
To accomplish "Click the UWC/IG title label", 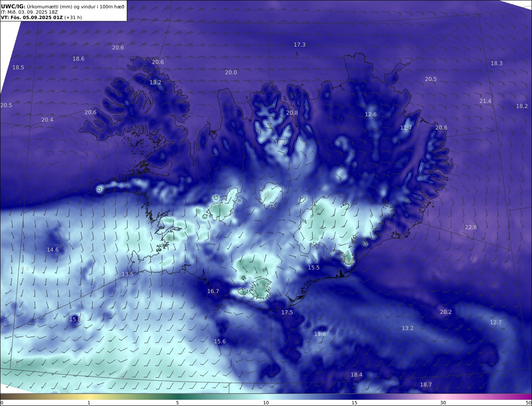I will tap(13, 6).
